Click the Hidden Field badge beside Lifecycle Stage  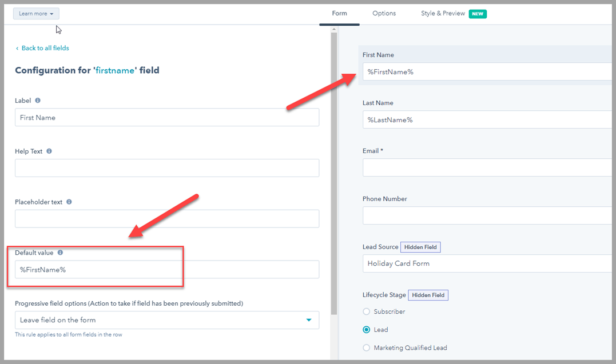[x=428, y=295]
